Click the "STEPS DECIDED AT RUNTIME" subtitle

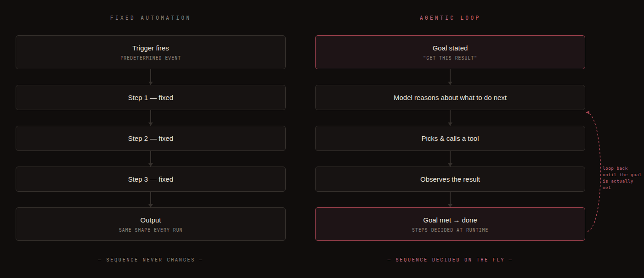click(x=450, y=230)
